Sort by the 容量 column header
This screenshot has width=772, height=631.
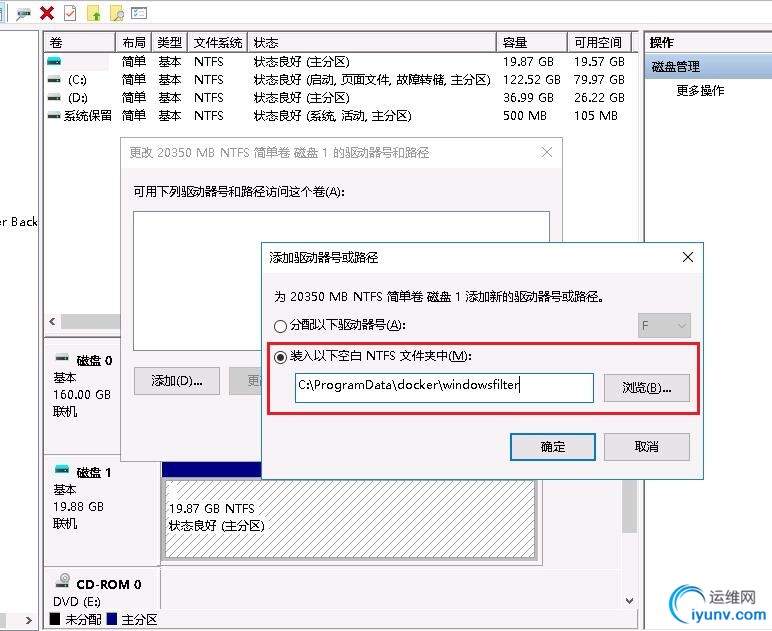click(532, 43)
